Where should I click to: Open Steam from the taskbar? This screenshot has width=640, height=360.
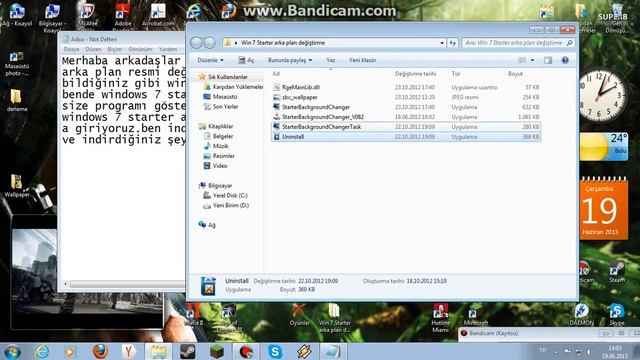[x=188, y=351]
